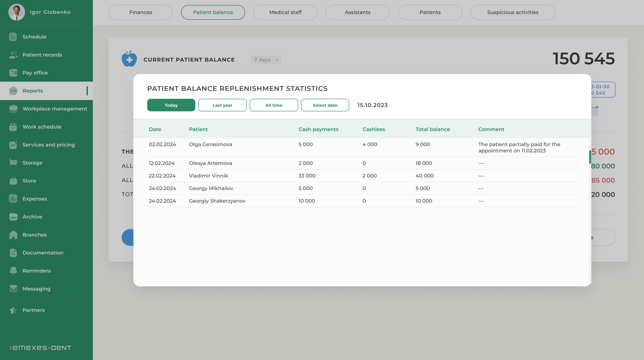Open the Assistants tab

(358, 12)
